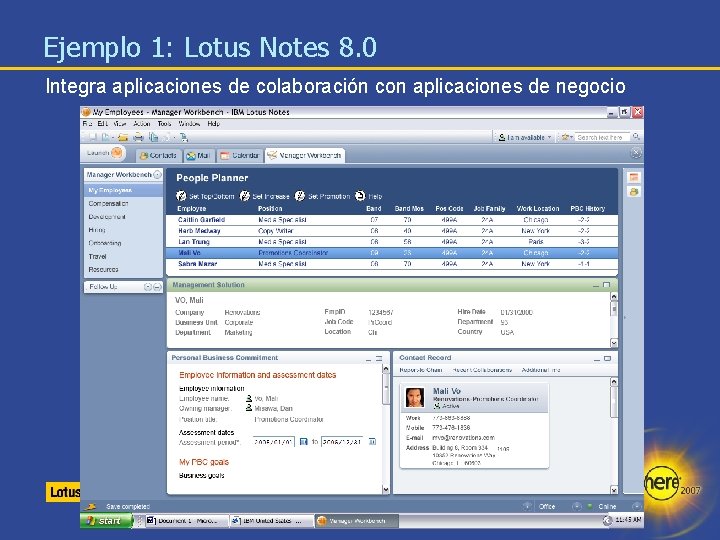Switch to the Calendar tab

pos(240,156)
